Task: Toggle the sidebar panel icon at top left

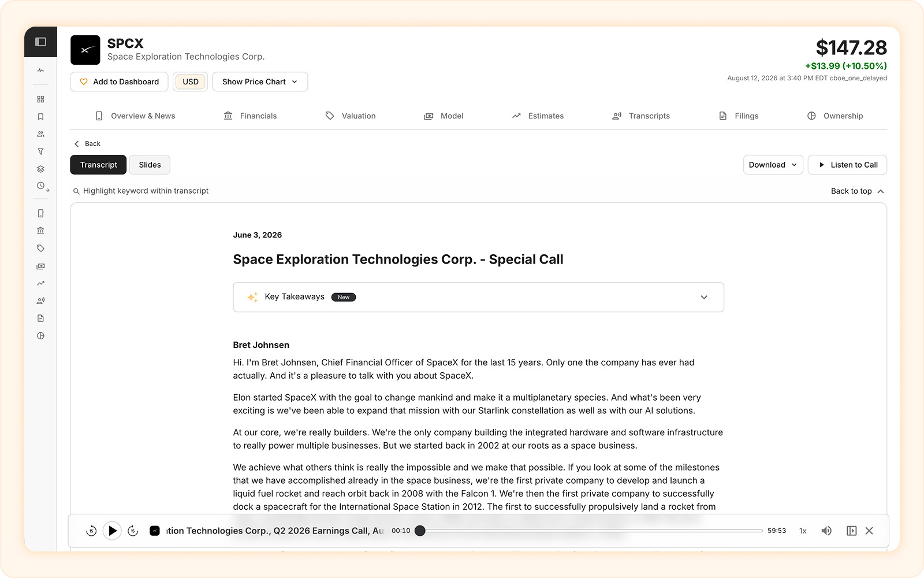Action: 40,42
